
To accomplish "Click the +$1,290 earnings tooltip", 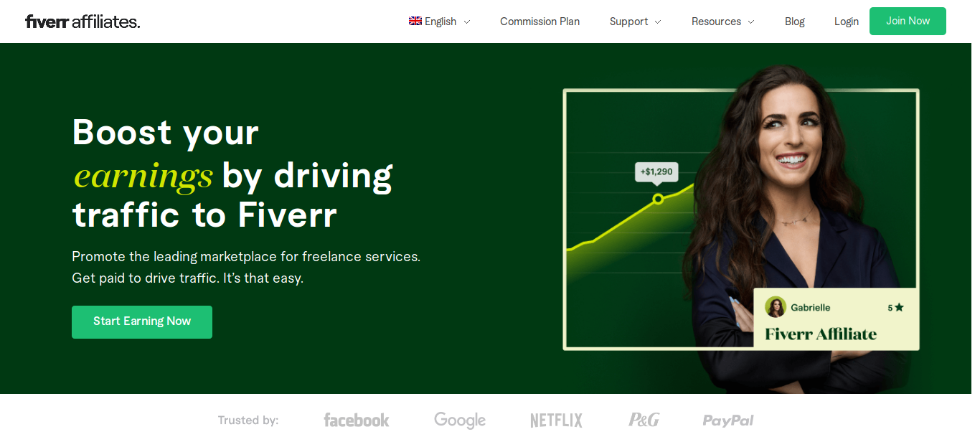I will click(656, 171).
